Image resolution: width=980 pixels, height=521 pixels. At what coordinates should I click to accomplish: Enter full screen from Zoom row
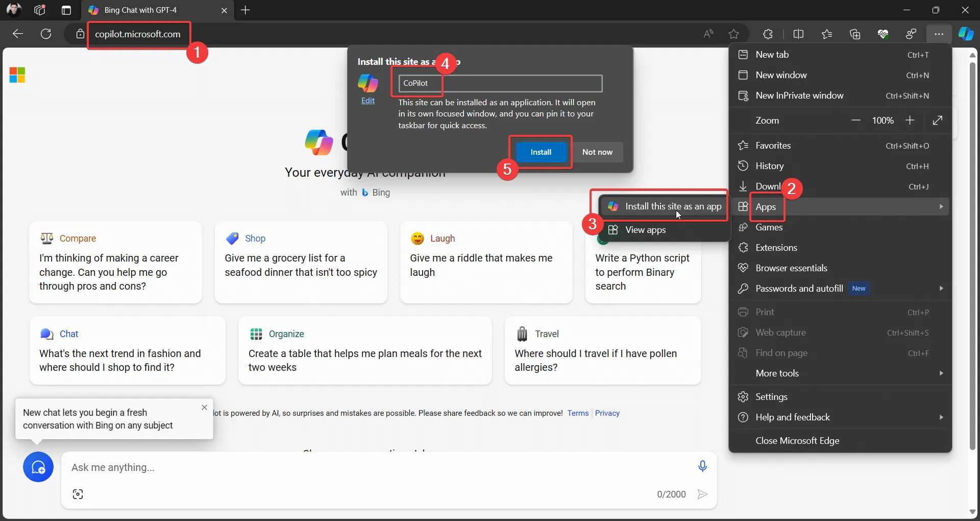click(x=938, y=120)
